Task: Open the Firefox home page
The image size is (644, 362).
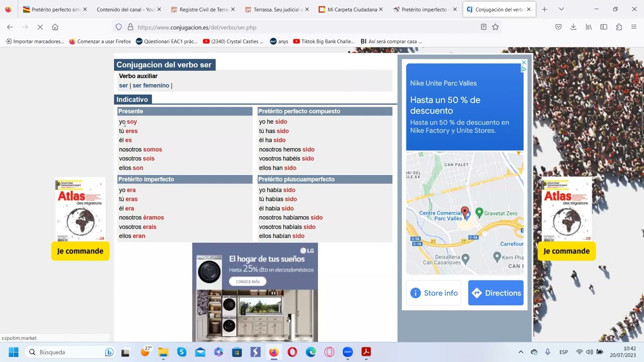Action: pos(55,27)
